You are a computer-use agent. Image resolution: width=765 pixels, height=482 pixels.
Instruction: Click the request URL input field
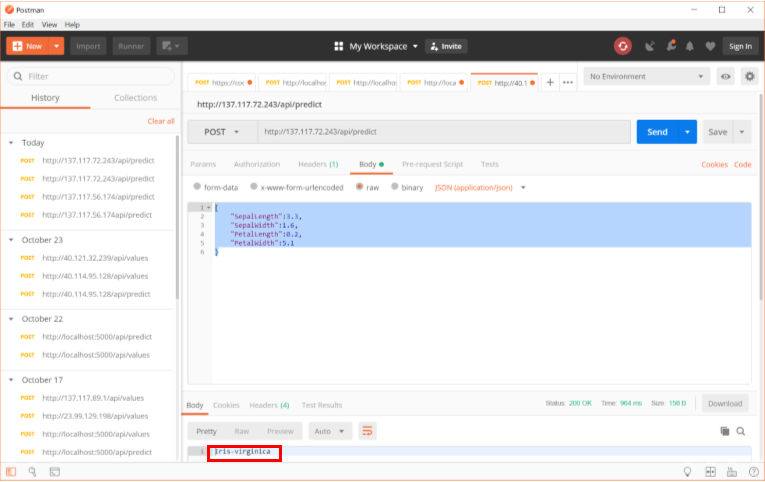[x=443, y=132]
